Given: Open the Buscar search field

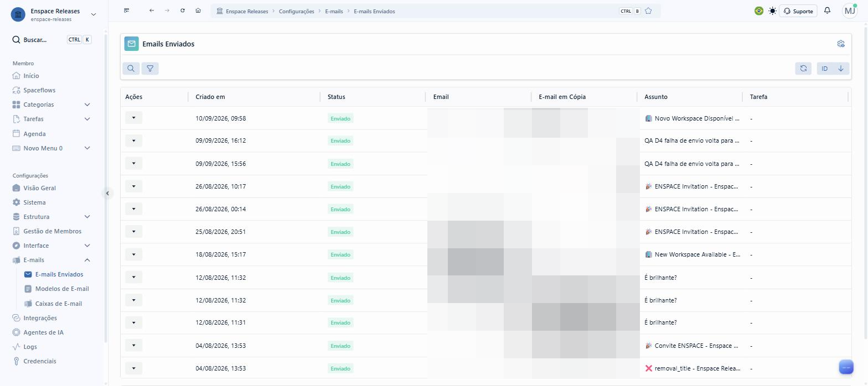Looking at the screenshot, I should point(51,40).
